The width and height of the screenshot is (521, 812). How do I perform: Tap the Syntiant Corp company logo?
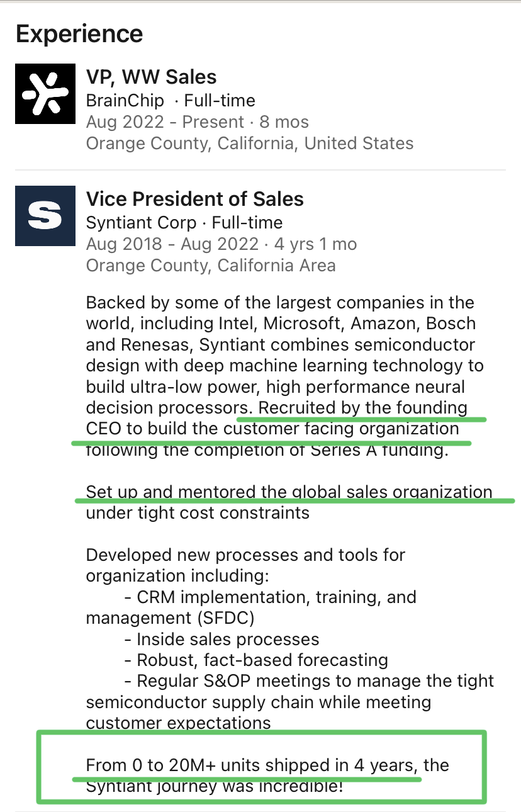[x=45, y=216]
